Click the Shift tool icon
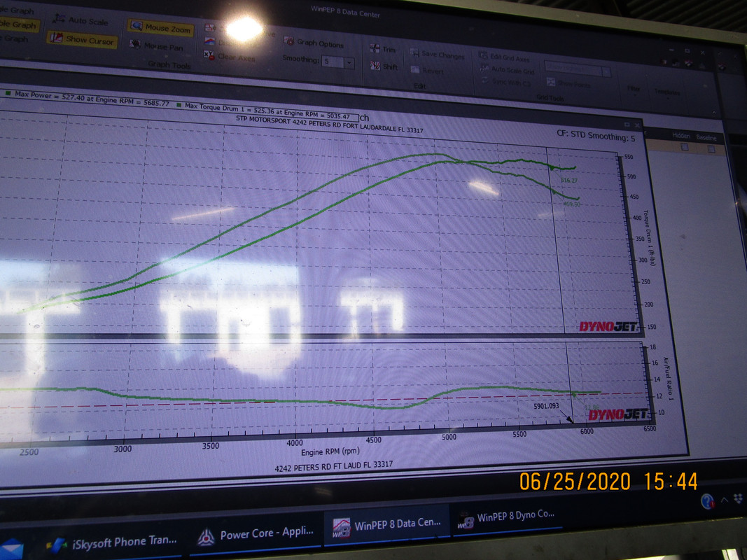747x560 pixels. (376, 65)
